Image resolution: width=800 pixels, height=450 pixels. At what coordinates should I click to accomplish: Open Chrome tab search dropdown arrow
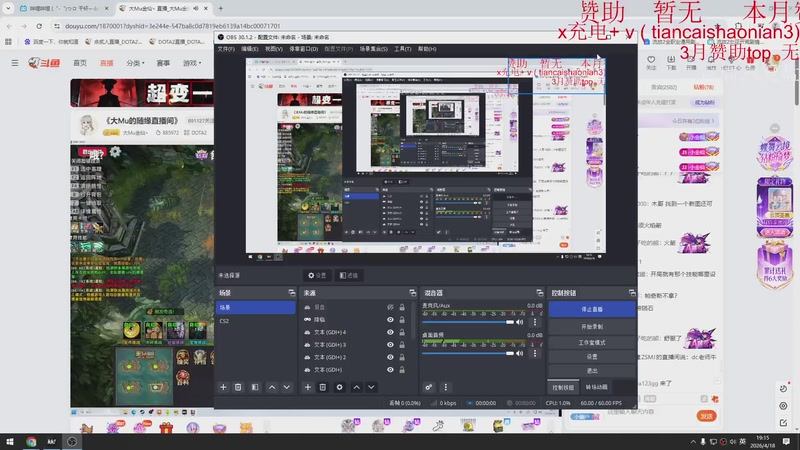click(x=8, y=8)
